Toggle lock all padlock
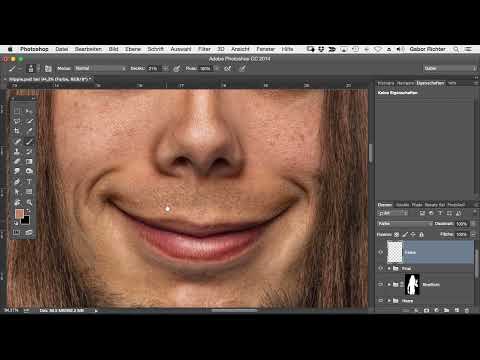This screenshot has height=360, width=480. pyautogui.click(x=421, y=235)
